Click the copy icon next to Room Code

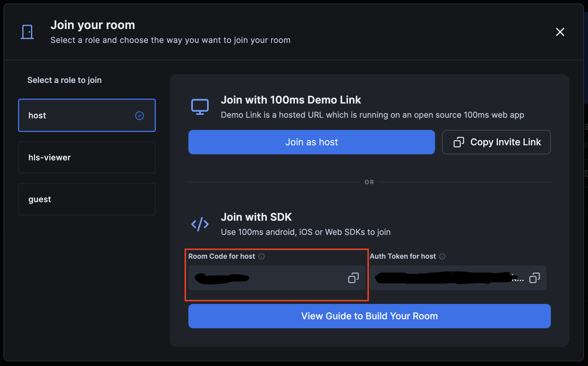tap(354, 278)
